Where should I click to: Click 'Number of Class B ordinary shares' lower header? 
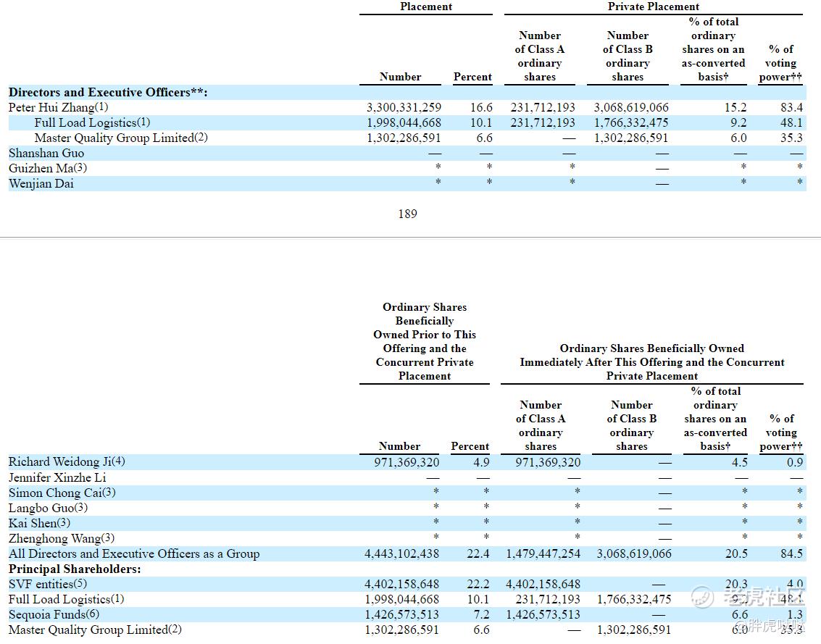[x=631, y=426]
